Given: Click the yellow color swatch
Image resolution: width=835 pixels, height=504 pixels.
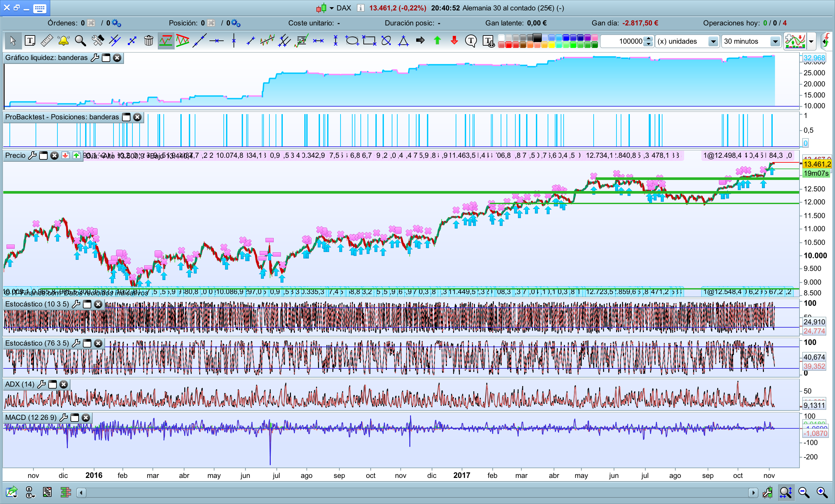Looking at the screenshot, I should tap(551, 45).
